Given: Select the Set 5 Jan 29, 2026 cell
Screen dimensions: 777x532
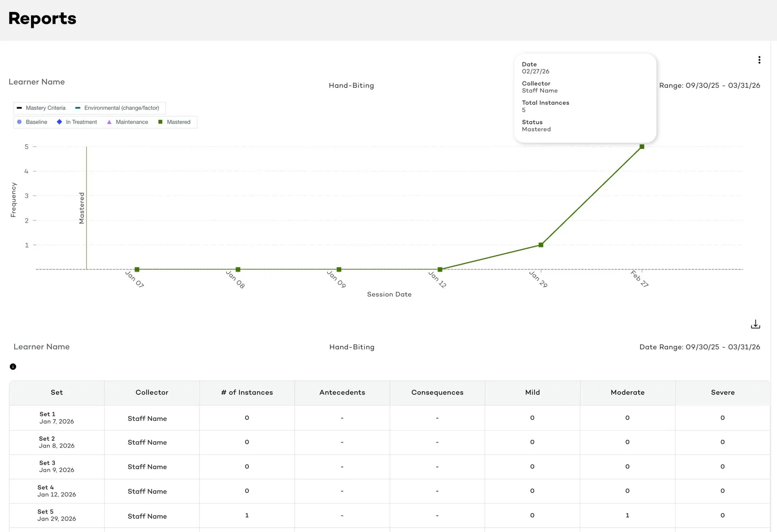Looking at the screenshot, I should (x=57, y=515).
